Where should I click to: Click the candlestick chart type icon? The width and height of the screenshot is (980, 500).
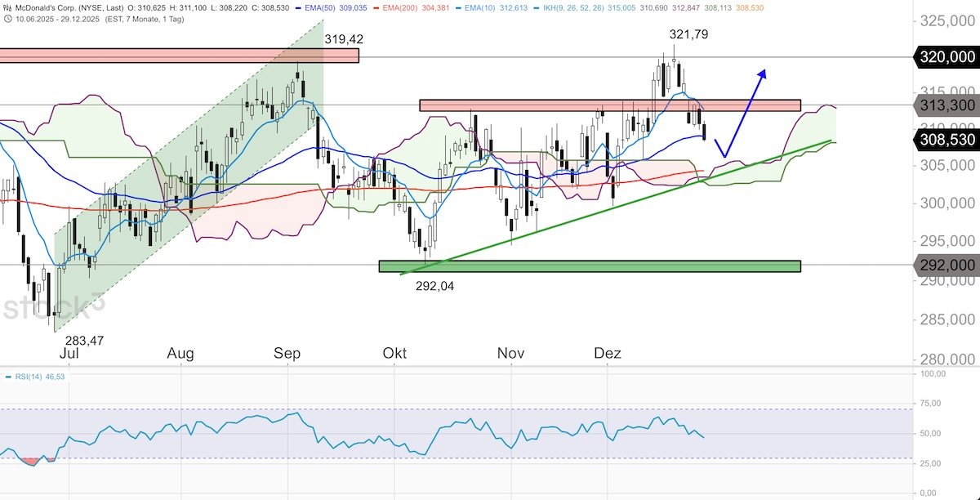coord(7,8)
